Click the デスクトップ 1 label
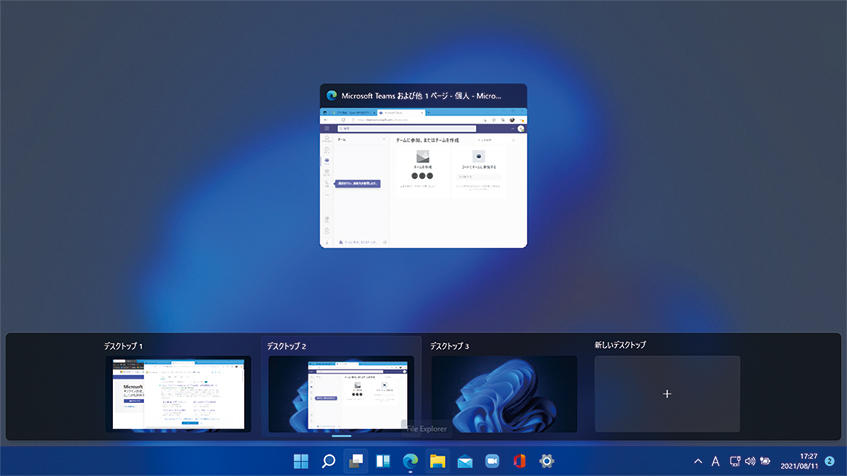Screen dimensions: 847x476 click(x=123, y=346)
